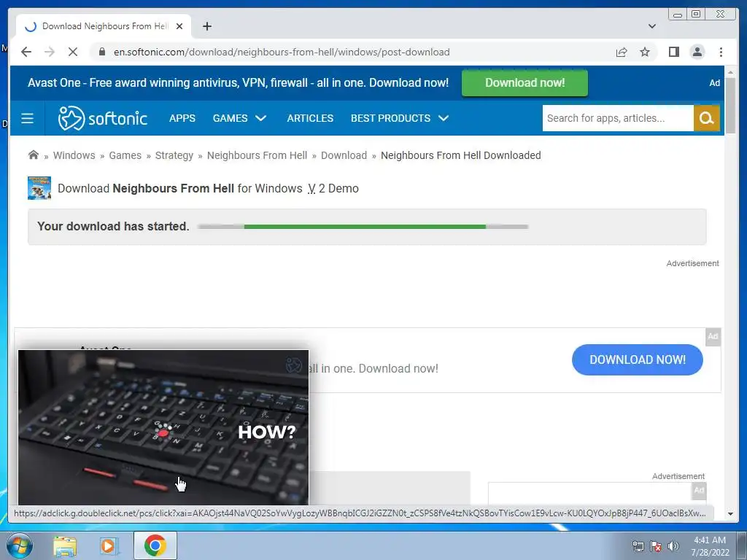This screenshot has width=747, height=560.
Task: Open Chrome's three-dot menu
Action: [721, 52]
